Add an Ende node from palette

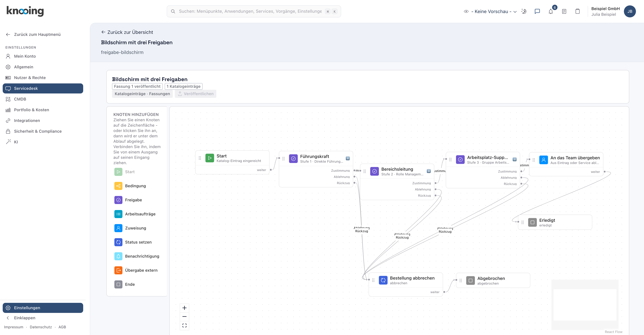pyautogui.click(x=137, y=284)
